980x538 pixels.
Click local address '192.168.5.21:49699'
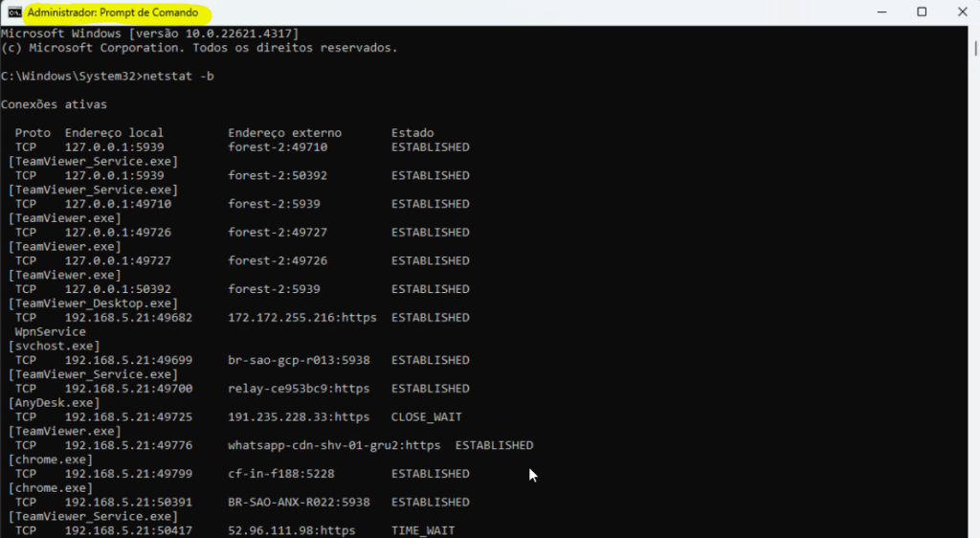128,361
